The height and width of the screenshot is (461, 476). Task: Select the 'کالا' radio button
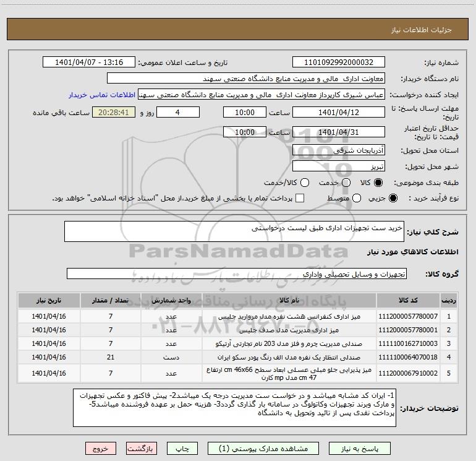click(x=378, y=183)
